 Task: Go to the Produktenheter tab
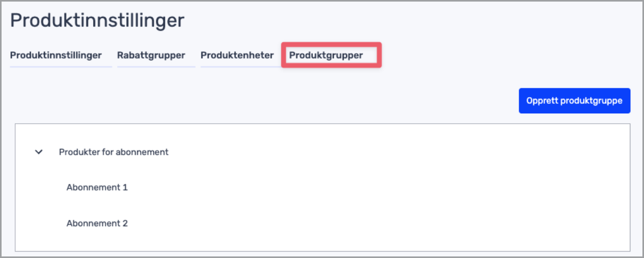coord(237,55)
